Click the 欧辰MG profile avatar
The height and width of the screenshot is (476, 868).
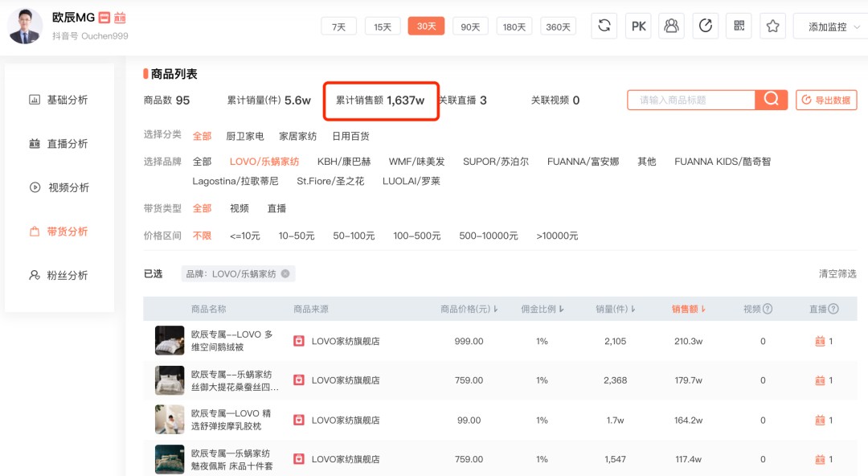25,26
